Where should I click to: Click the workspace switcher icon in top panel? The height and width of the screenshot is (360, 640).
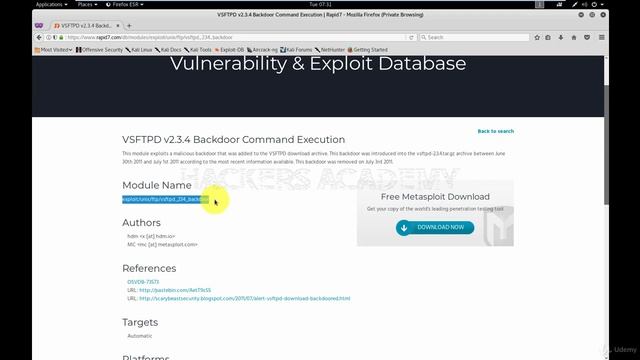tap(540, 4)
